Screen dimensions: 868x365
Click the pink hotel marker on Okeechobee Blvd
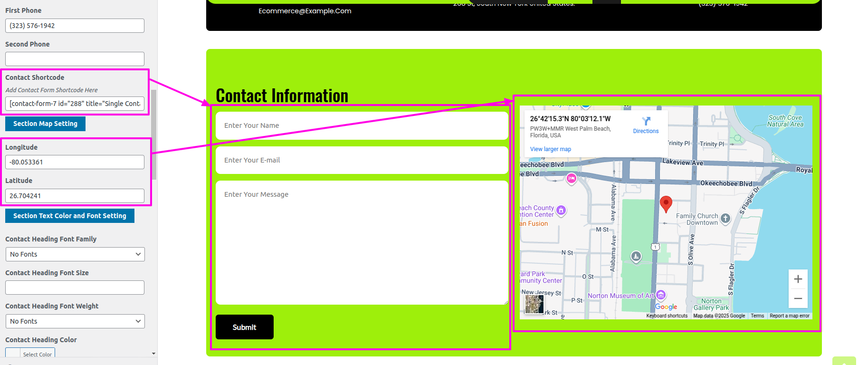(572, 179)
